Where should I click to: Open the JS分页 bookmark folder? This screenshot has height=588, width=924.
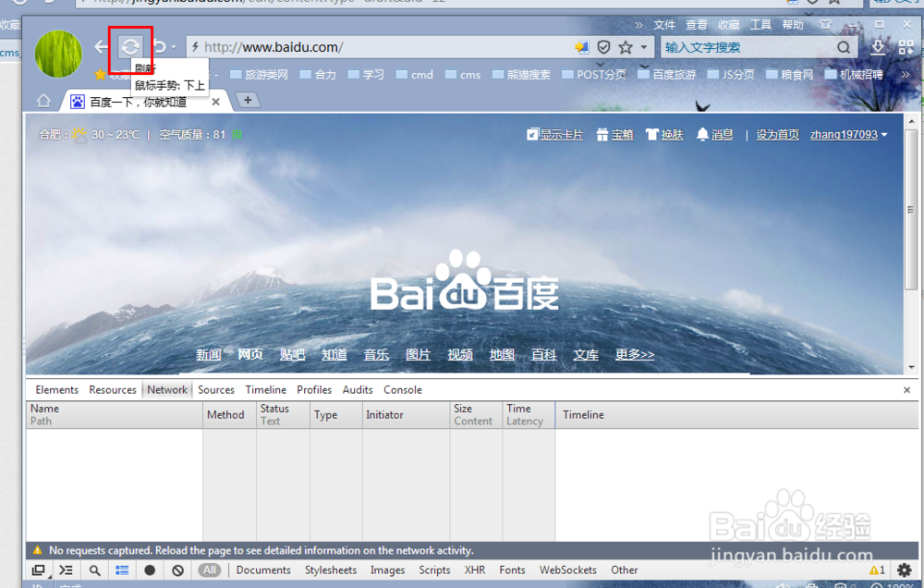[x=731, y=74]
